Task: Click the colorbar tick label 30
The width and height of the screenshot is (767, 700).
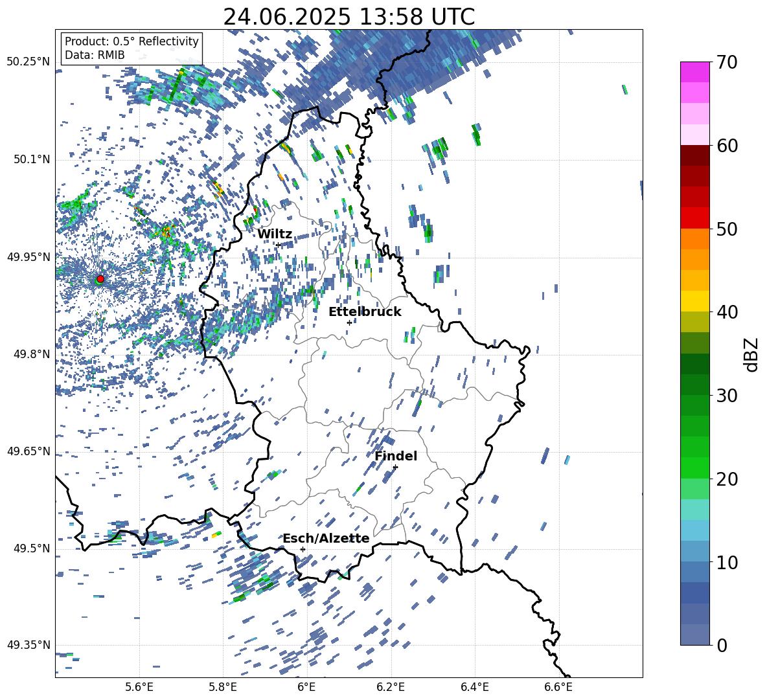Action: point(727,396)
